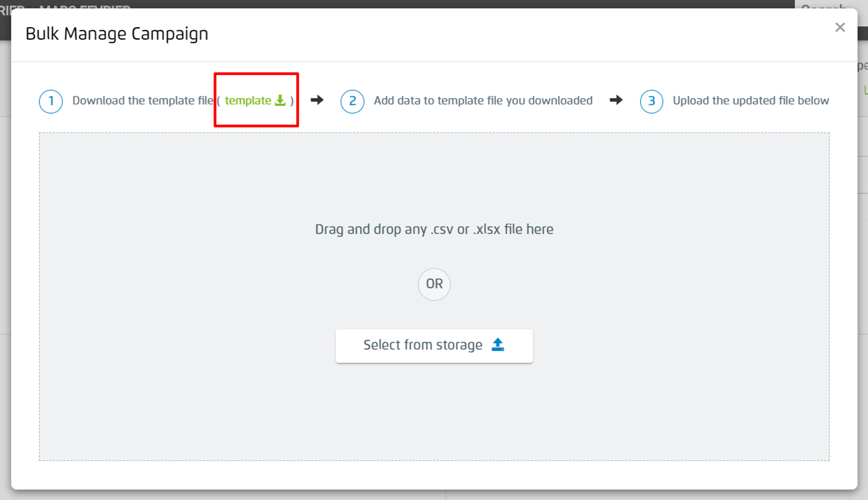Select the Bulk Manage Campaign dialog title
Screen dimensions: 868x500
[117, 33]
